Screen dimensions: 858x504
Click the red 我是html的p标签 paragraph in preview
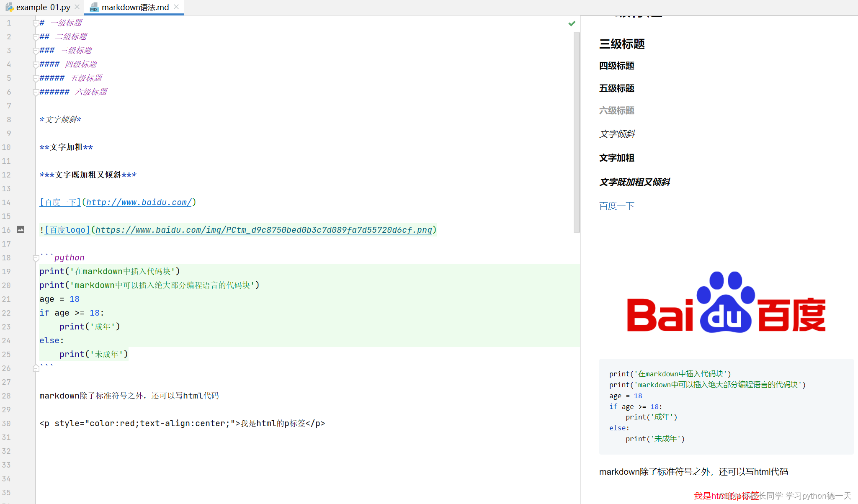(x=726, y=496)
